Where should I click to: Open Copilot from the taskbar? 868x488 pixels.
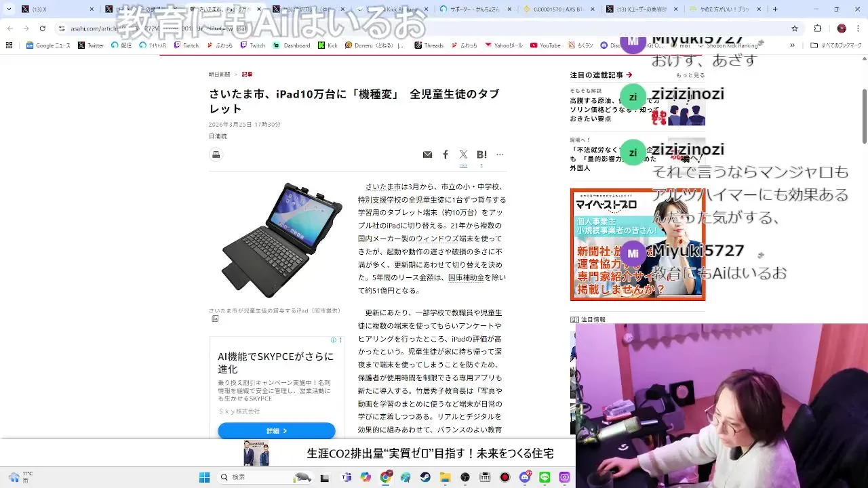click(x=366, y=477)
